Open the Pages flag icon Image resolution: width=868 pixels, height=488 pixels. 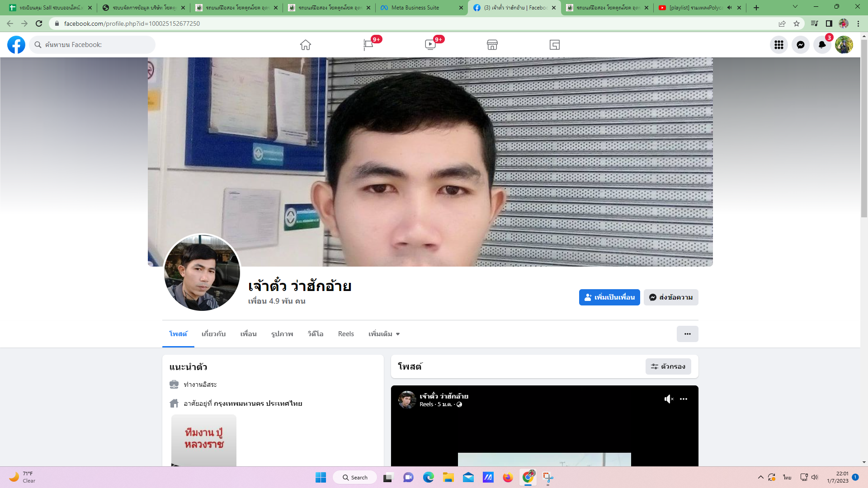coord(368,45)
